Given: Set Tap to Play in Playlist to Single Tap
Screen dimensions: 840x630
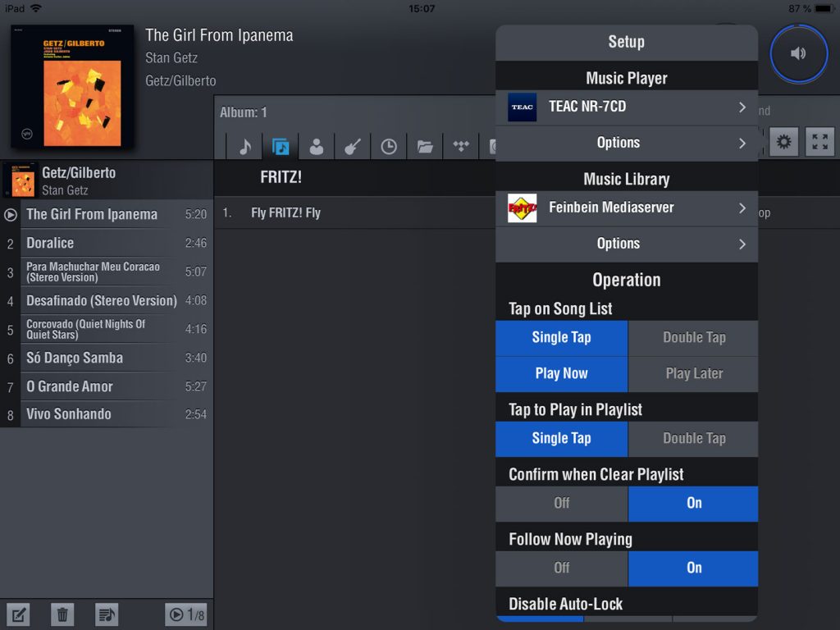Looking at the screenshot, I should (x=561, y=438).
